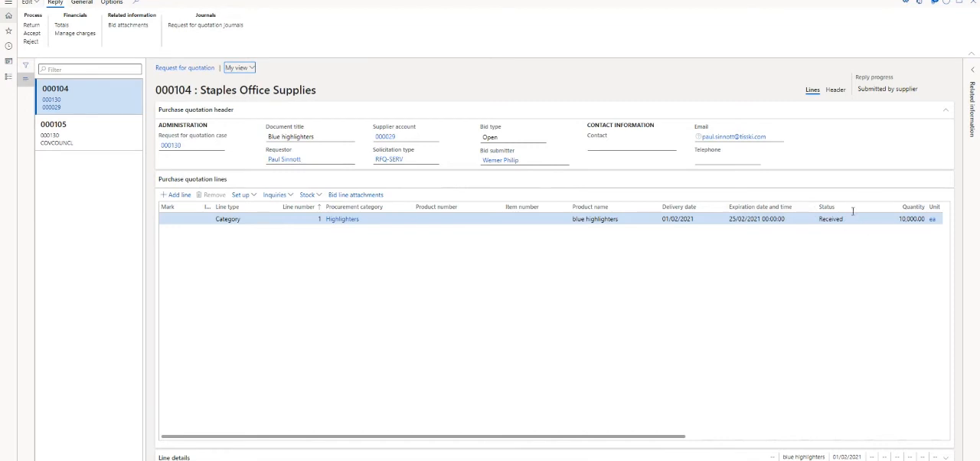Switch to the Reply tab
The width and height of the screenshot is (980, 461).
(x=55, y=2)
